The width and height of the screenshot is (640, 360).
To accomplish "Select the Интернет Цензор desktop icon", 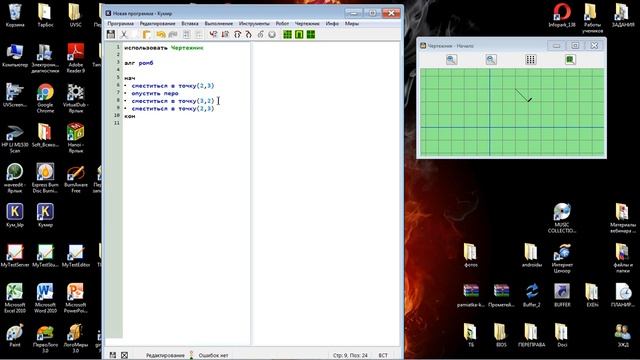I will point(562,258).
